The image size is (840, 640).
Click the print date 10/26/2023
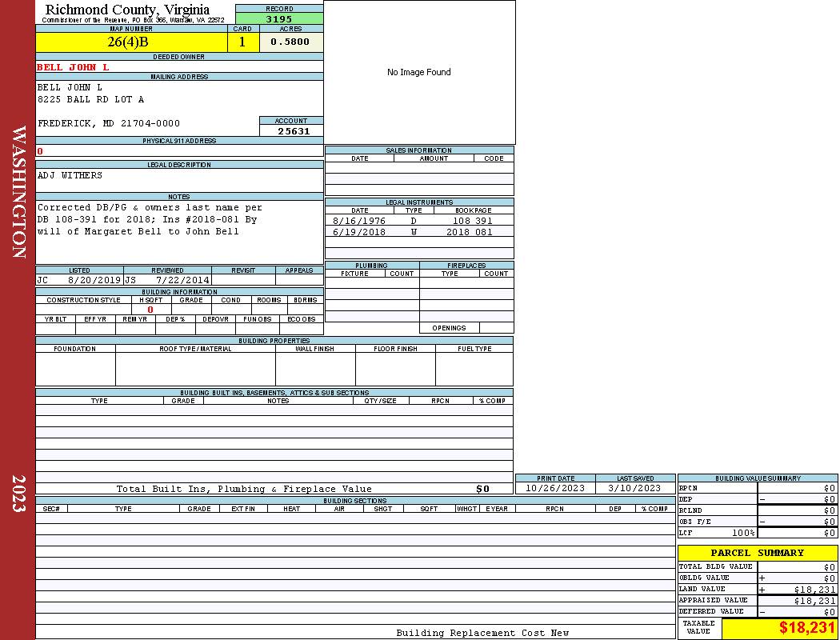pos(555,488)
